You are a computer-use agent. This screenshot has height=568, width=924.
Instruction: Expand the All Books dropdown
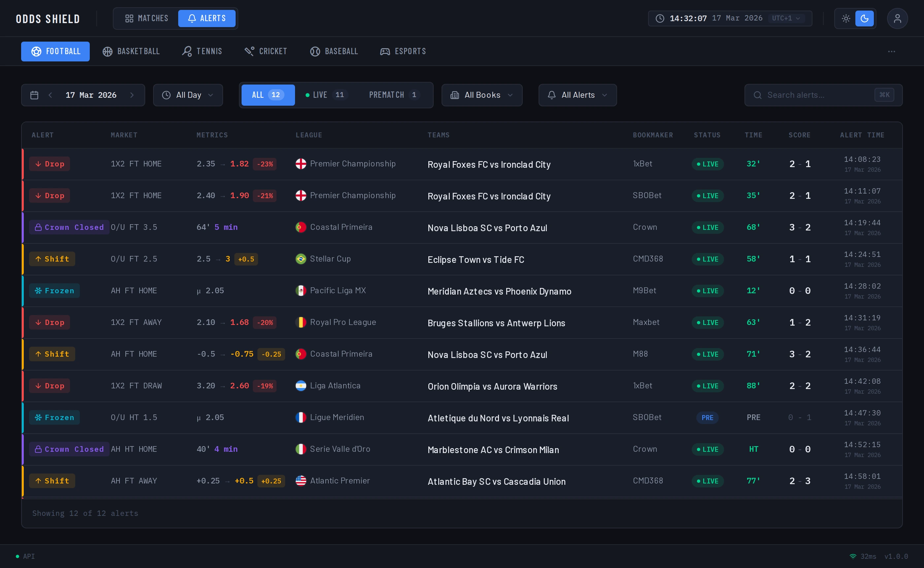pyautogui.click(x=482, y=95)
